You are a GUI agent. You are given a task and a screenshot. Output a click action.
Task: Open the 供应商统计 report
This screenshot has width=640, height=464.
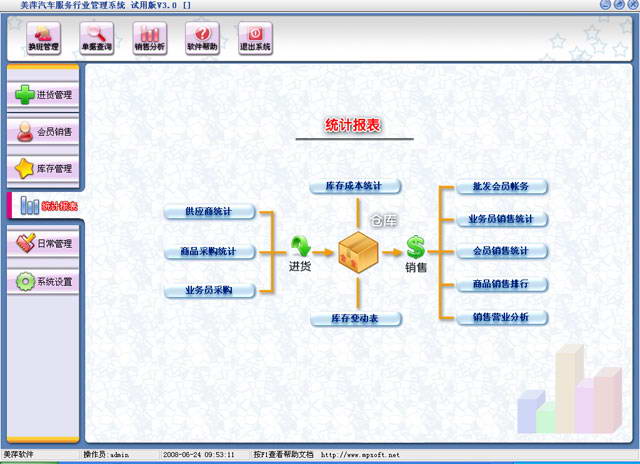pos(209,212)
